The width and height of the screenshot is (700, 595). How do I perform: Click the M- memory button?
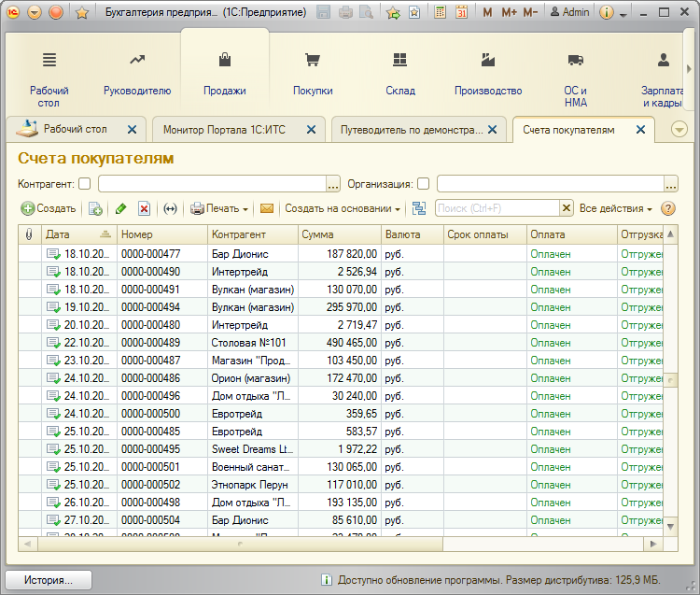pyautogui.click(x=530, y=12)
